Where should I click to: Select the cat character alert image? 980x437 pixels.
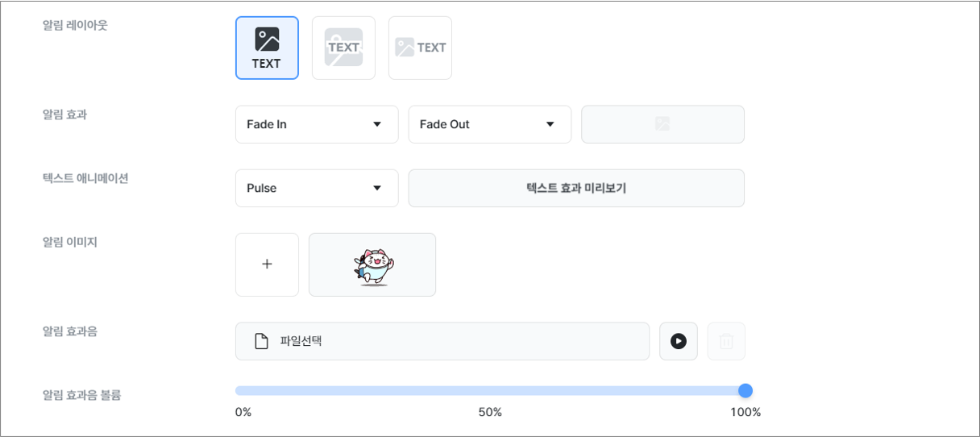pos(372,264)
